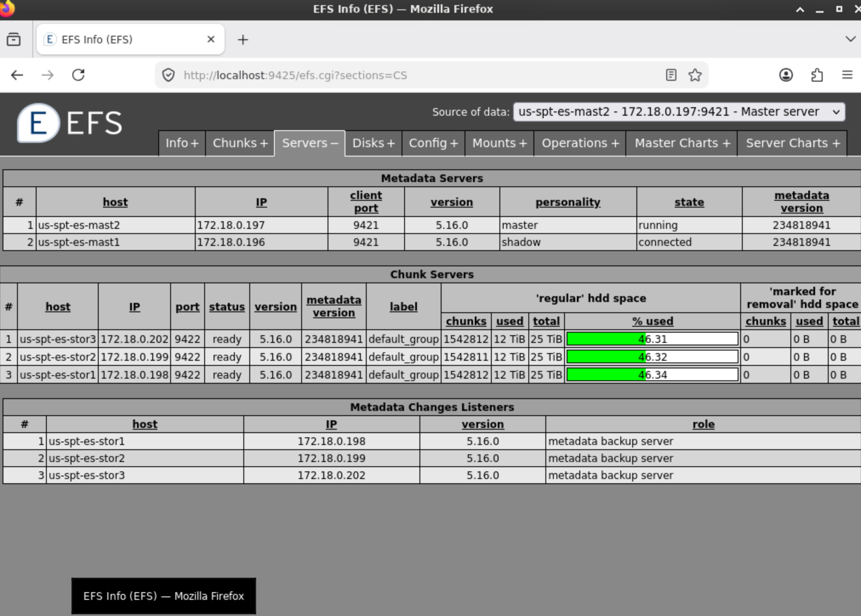Click IP 172.18.0.196 in Metadata Servers
The height and width of the screenshot is (616, 861).
(231, 242)
